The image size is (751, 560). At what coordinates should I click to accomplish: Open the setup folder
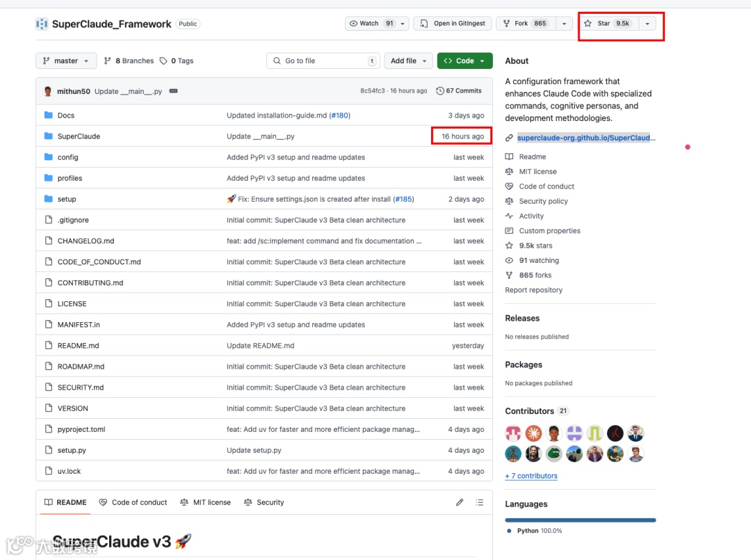tap(67, 199)
